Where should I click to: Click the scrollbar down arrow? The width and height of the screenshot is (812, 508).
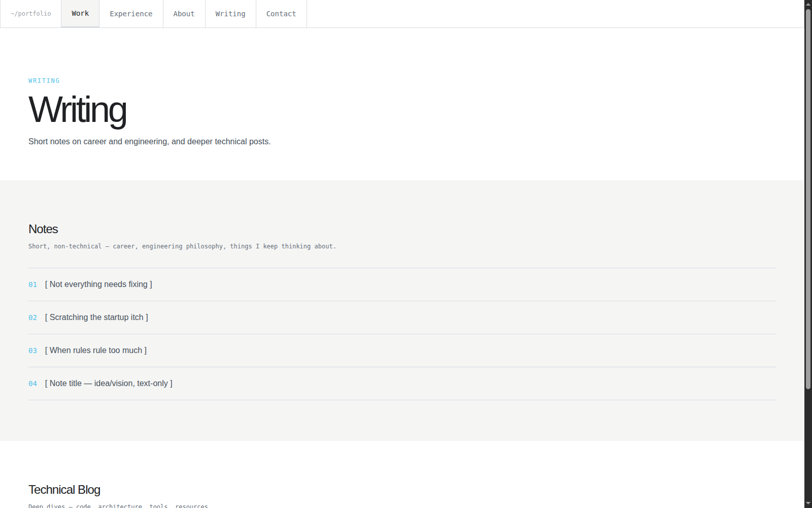point(808,504)
